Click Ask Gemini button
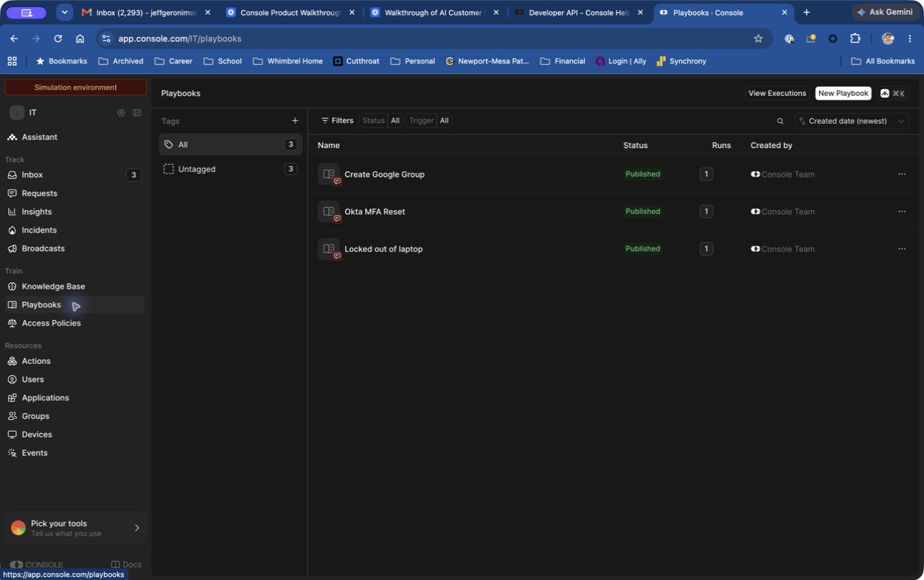 coord(884,12)
